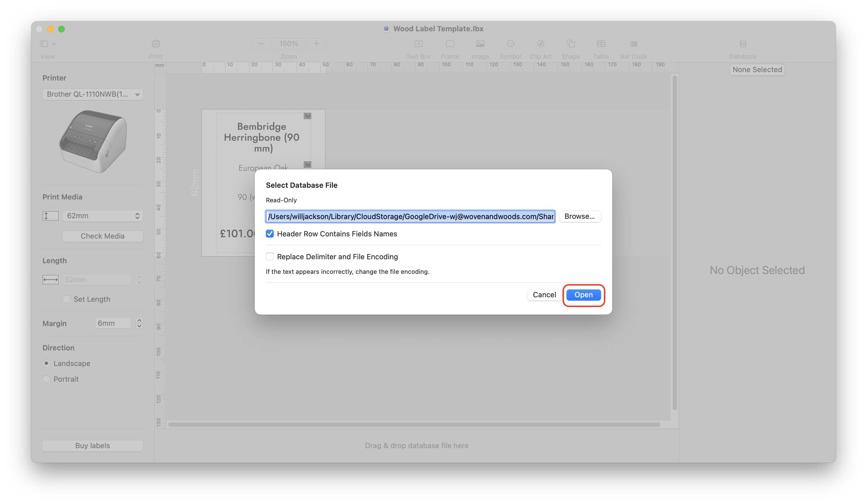Expand the 62mm print media dropdown
867x504 pixels.
tap(103, 216)
